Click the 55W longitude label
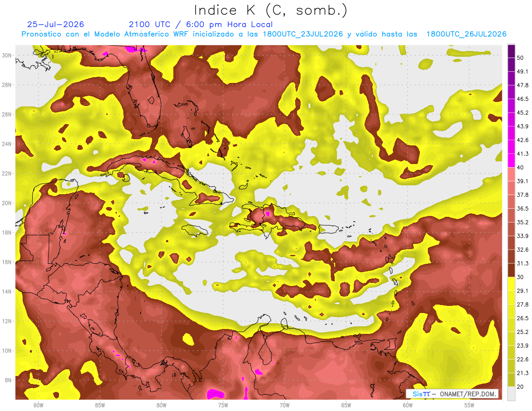Screen dimensions: 532x411 coord(469,405)
